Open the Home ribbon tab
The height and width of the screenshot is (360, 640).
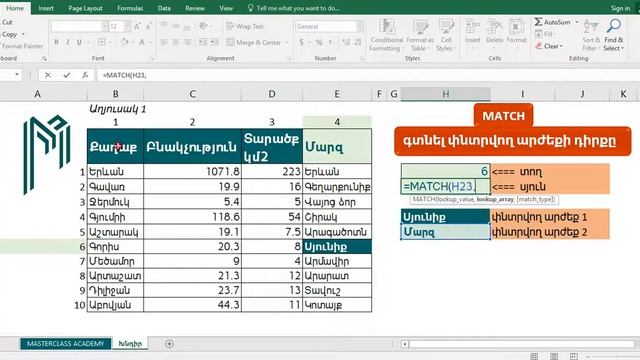coord(15,8)
